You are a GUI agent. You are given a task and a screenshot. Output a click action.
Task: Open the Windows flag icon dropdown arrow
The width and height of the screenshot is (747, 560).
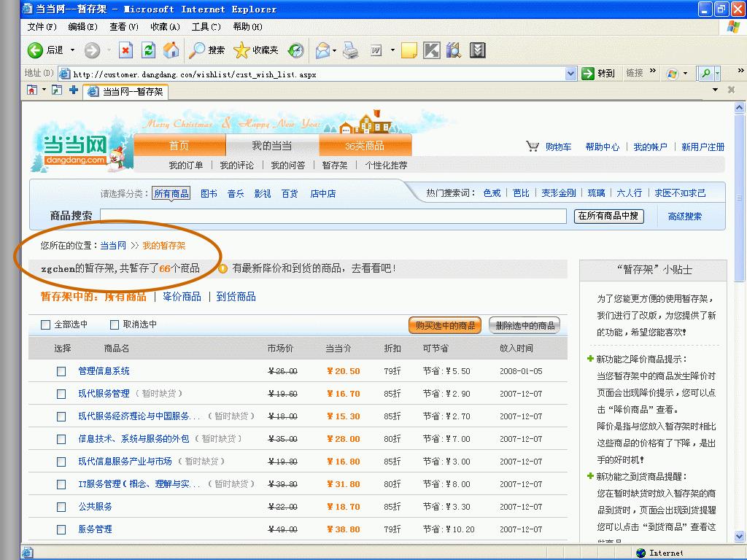(x=685, y=74)
